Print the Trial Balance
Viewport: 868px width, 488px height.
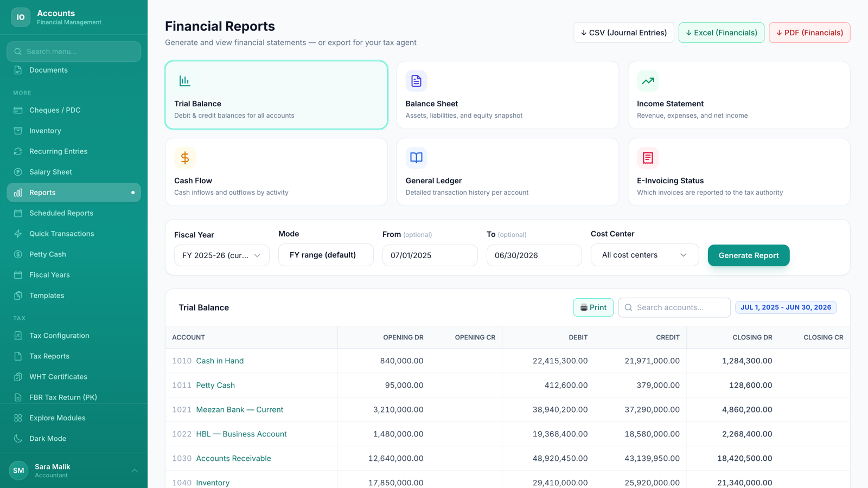click(x=593, y=307)
